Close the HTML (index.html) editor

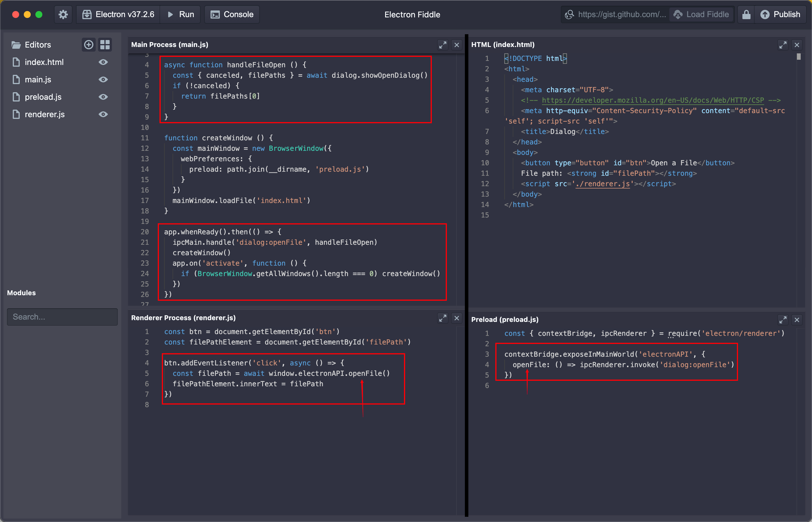(x=797, y=45)
